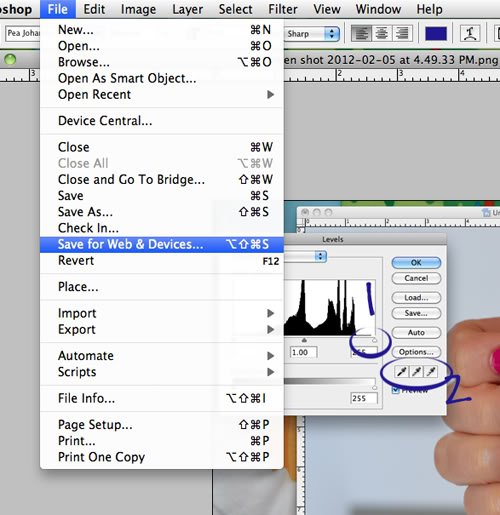Open the font family field Pea Johan
The height and width of the screenshot is (515, 500).
point(23,33)
